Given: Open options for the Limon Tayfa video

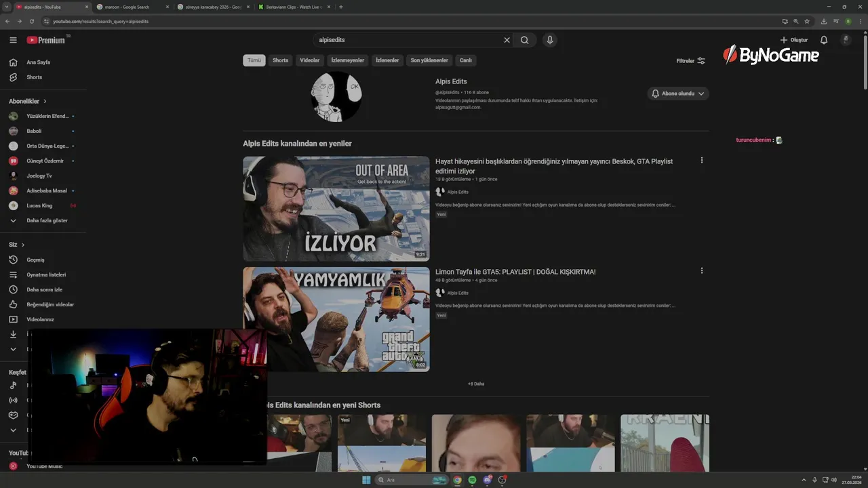Looking at the screenshot, I should pyautogui.click(x=702, y=270).
